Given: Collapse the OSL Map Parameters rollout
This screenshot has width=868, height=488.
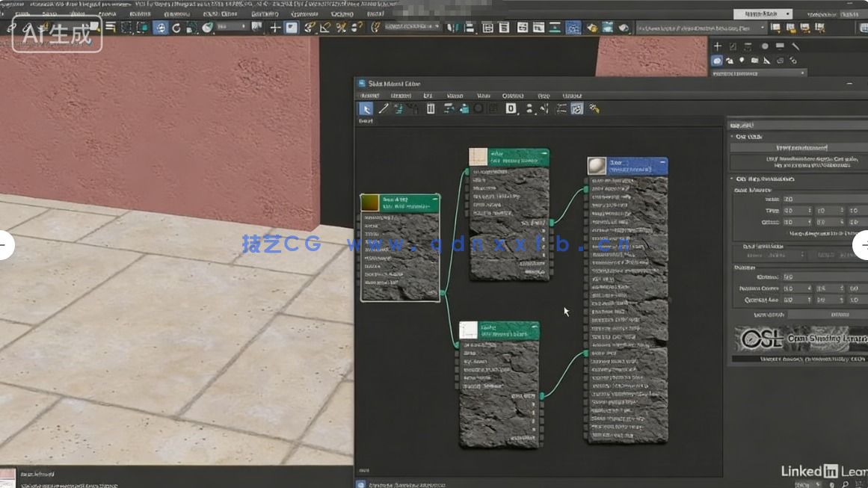Looking at the screenshot, I should point(765,178).
